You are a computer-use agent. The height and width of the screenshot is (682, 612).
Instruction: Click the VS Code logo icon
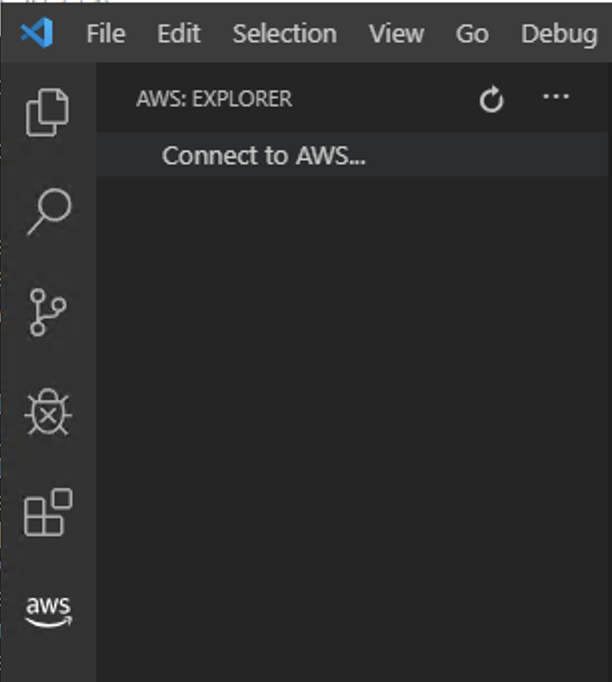[37, 33]
